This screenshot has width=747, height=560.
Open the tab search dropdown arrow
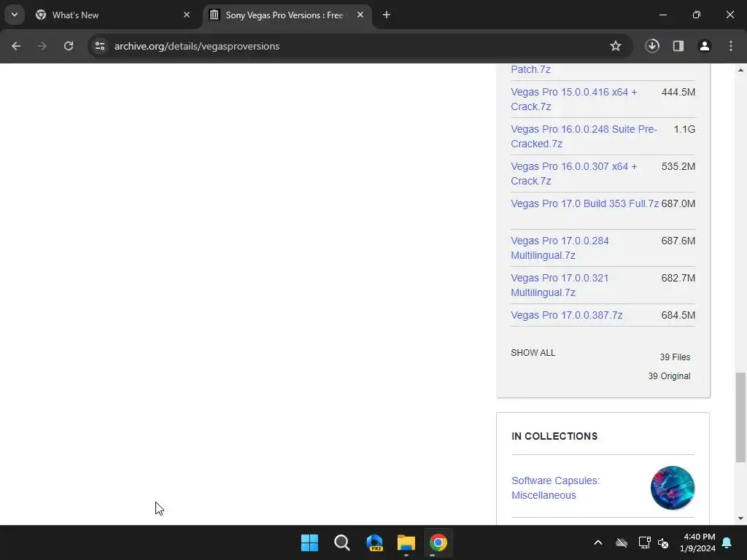(x=15, y=15)
